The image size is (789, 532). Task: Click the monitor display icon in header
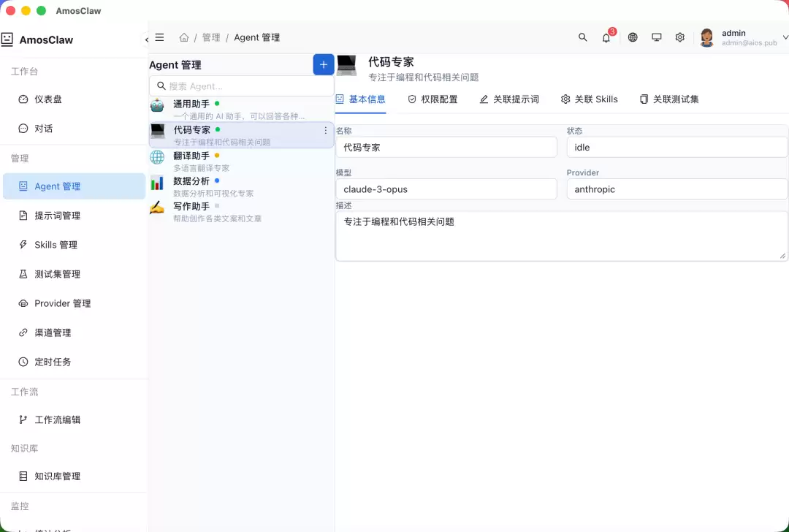pyautogui.click(x=656, y=37)
